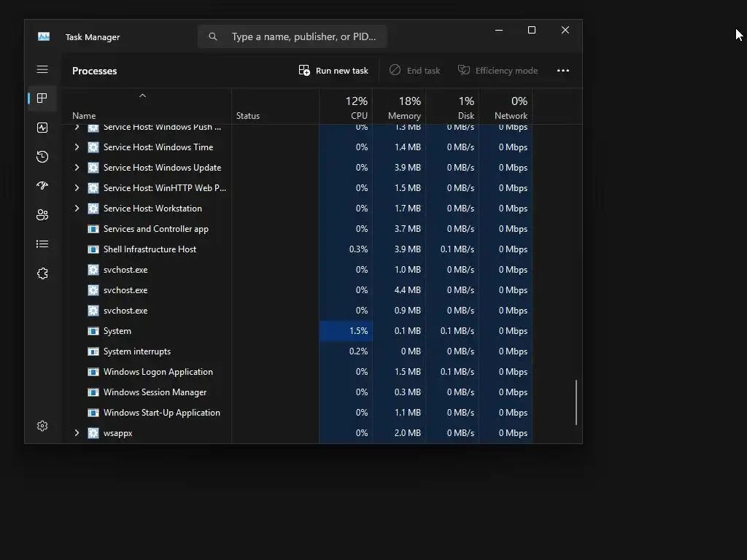Click the End task button
This screenshot has width=747, height=560.
click(x=414, y=71)
